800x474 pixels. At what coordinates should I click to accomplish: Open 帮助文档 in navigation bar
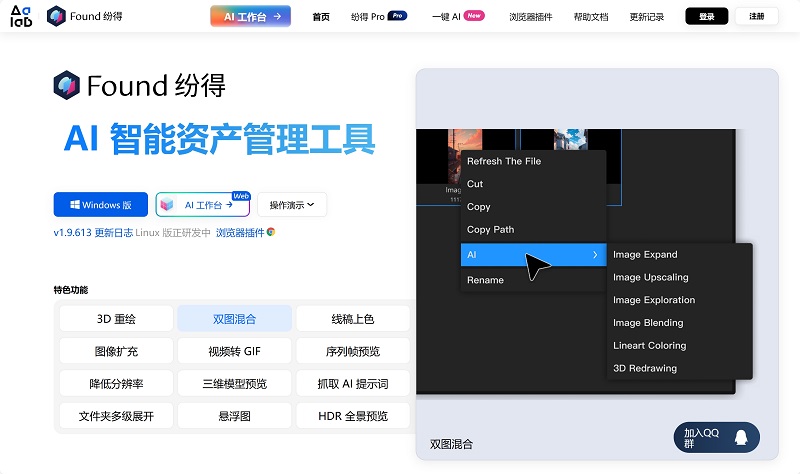click(591, 17)
